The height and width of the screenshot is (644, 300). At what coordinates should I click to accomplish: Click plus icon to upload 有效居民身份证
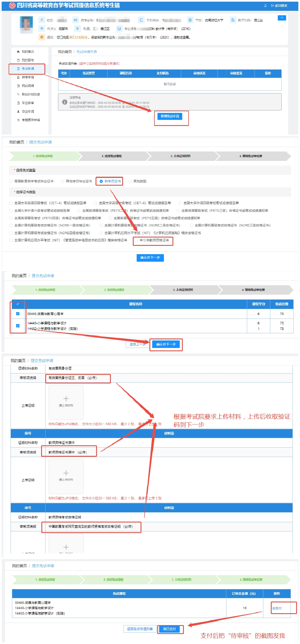(x=66, y=399)
